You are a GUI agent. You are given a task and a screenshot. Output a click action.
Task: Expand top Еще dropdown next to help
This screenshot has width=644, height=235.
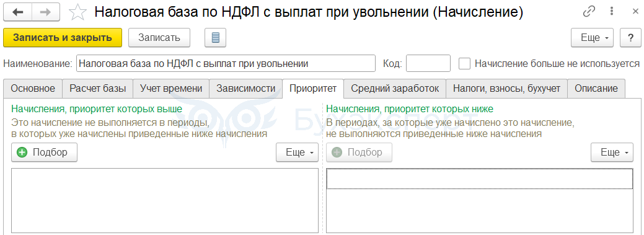point(593,38)
